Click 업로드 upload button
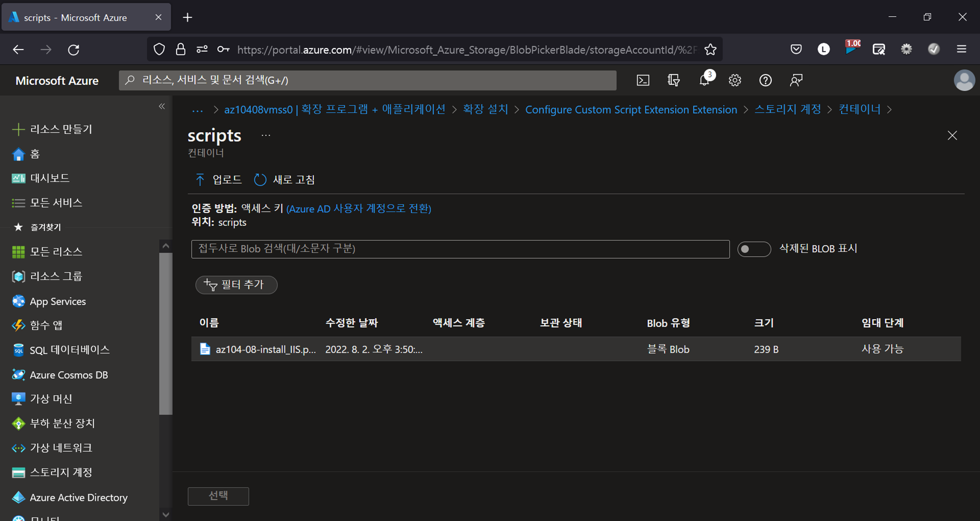 pyautogui.click(x=219, y=179)
